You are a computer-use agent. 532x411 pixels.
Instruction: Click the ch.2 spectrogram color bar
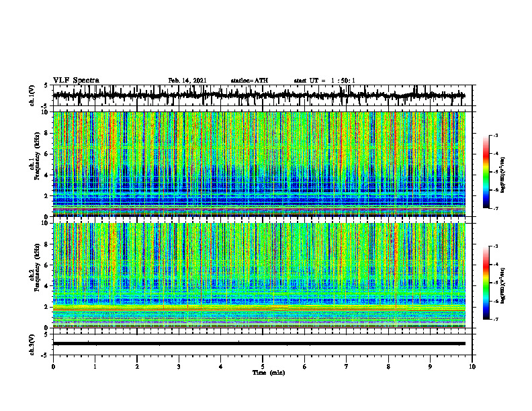[x=486, y=283]
